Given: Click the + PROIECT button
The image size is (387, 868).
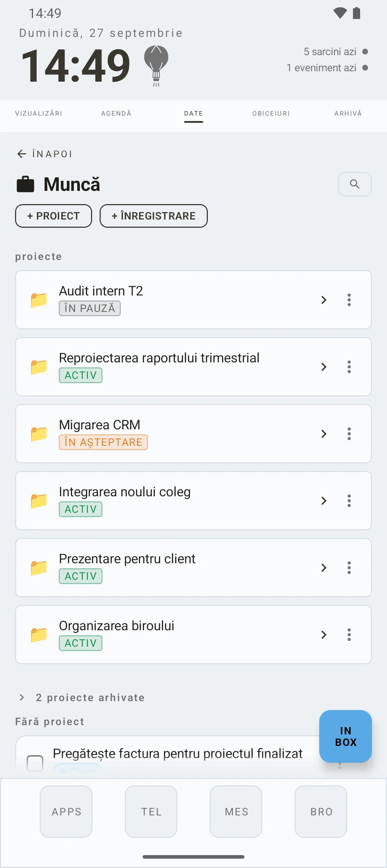Looking at the screenshot, I should point(53,216).
